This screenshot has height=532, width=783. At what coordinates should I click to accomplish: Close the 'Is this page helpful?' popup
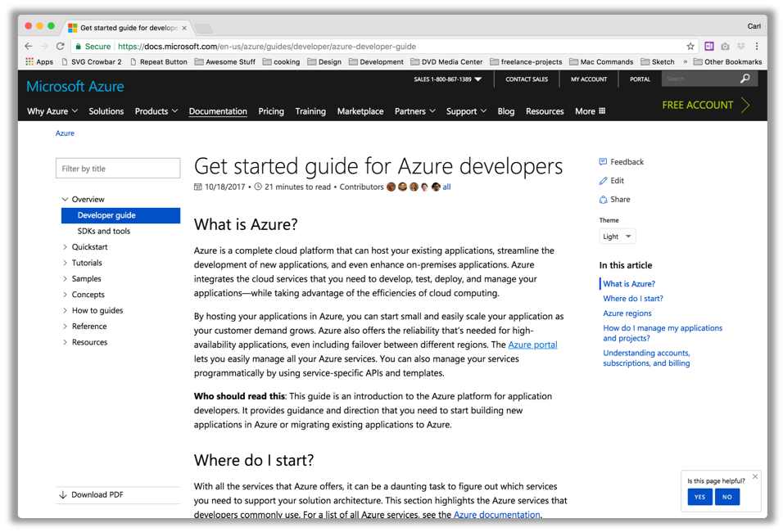point(755,476)
